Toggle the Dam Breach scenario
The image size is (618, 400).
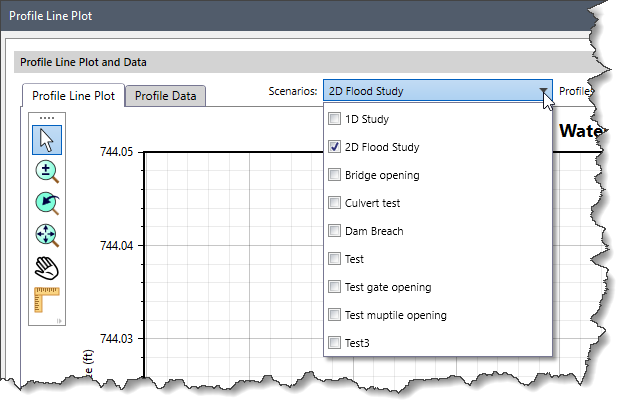(x=335, y=231)
